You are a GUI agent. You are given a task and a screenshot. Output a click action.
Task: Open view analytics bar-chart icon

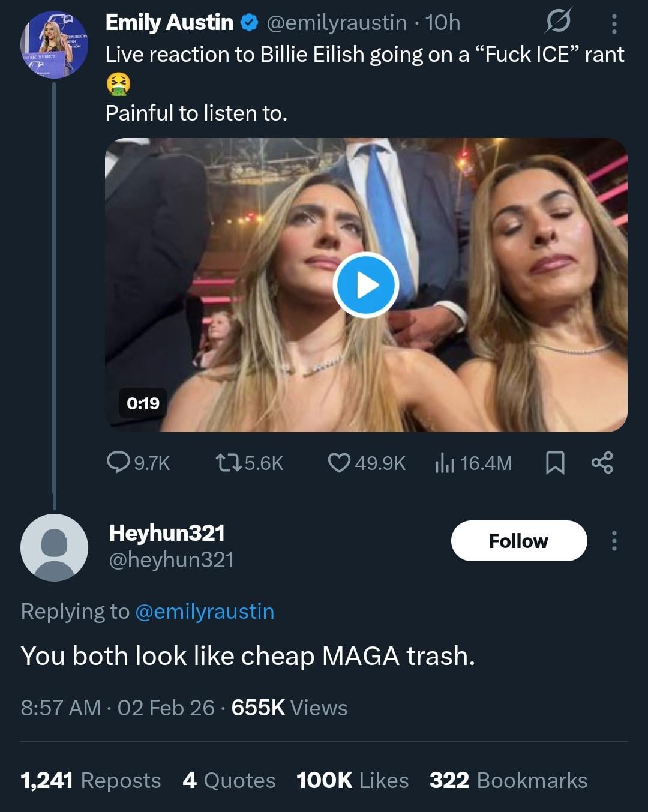coord(444,463)
